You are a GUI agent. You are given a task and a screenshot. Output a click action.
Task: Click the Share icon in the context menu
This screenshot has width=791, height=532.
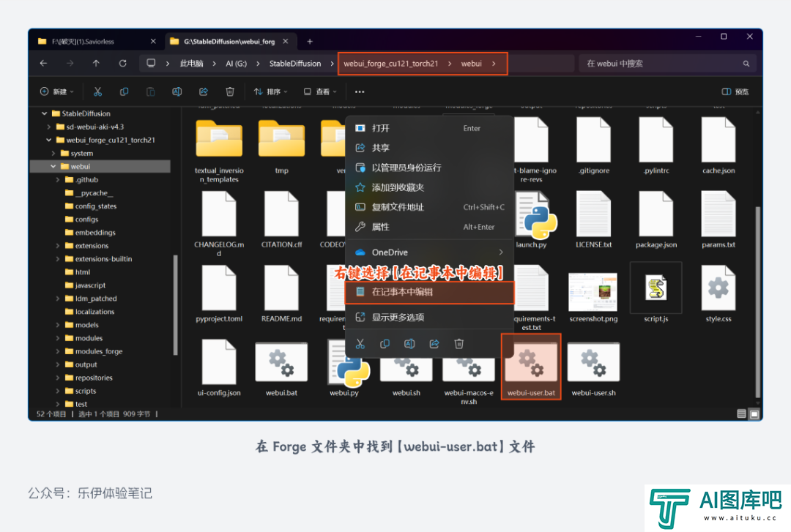(434, 344)
